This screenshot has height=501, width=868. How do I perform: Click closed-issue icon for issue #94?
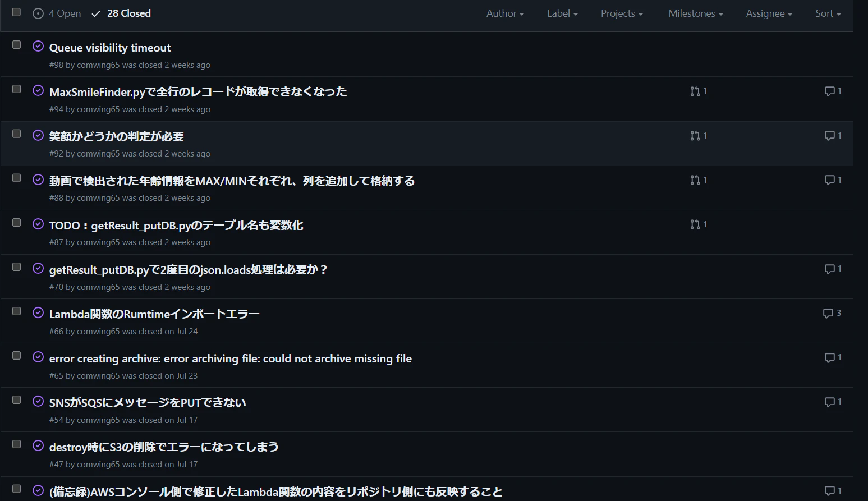[x=38, y=91]
